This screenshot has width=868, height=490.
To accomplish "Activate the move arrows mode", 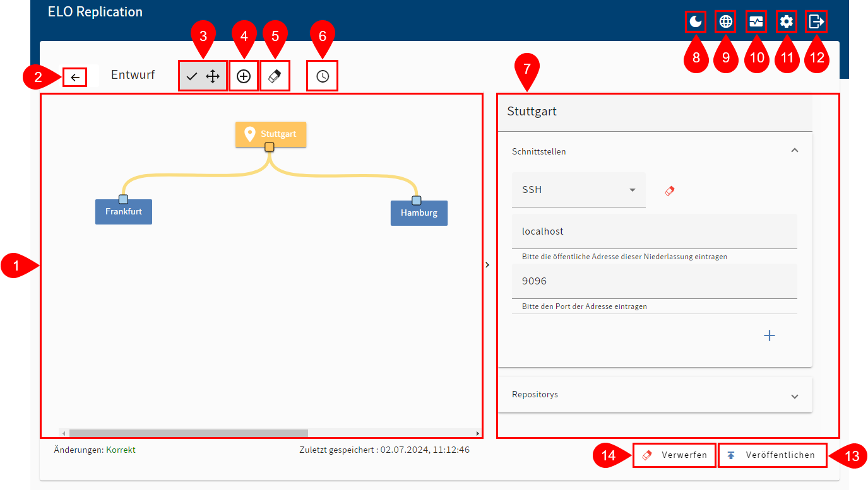I will point(213,77).
